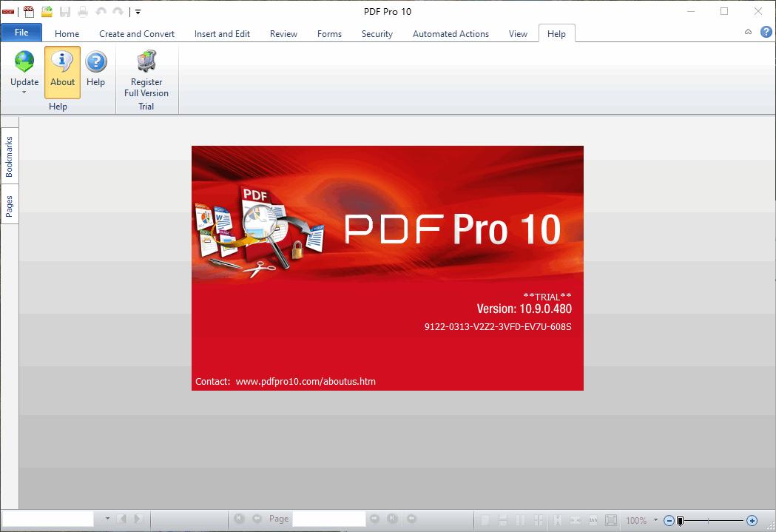
Task: Click Register Full Version shopping cart
Action: (146, 61)
